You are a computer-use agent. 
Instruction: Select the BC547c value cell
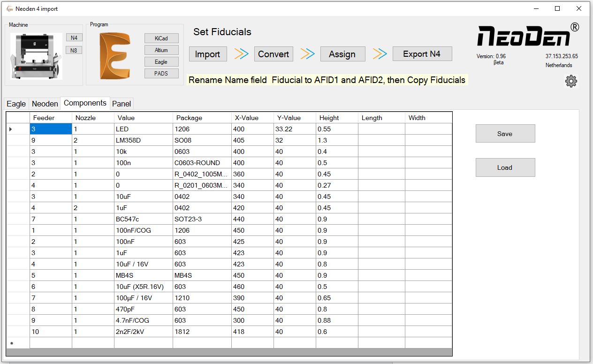click(x=144, y=219)
